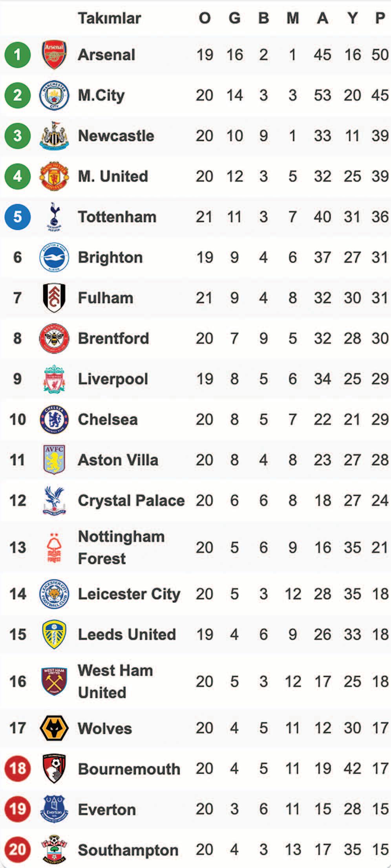Screen dimensions: 391x868
Task: Open the Nottingham Forest team link
Action: [121, 547]
